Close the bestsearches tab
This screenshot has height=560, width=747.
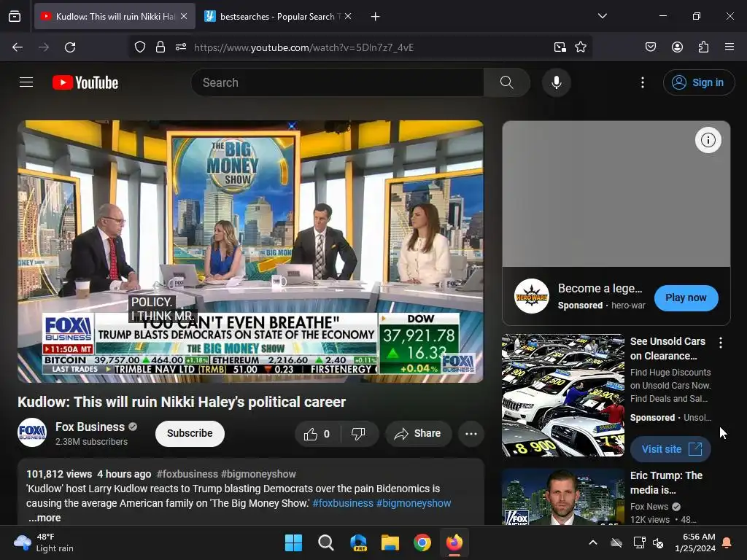(348, 17)
